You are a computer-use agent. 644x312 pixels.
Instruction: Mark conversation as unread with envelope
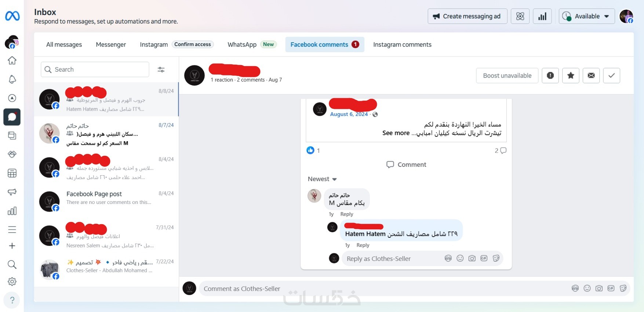[591, 75]
